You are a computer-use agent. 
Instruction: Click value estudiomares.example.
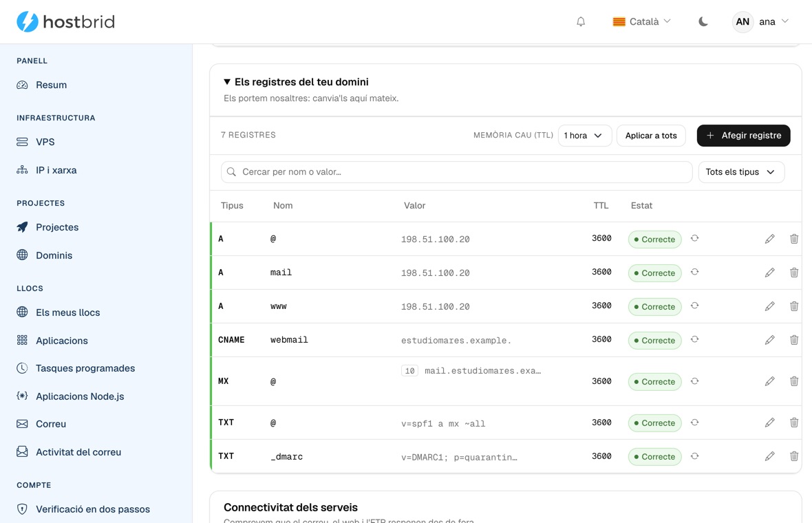[456, 340]
